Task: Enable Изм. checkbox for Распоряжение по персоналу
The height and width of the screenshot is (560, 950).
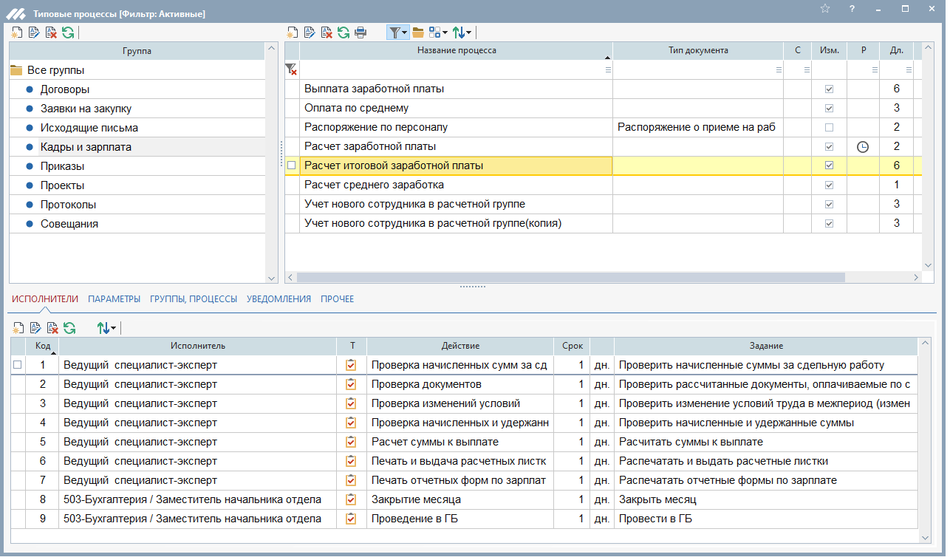Action: [x=829, y=127]
